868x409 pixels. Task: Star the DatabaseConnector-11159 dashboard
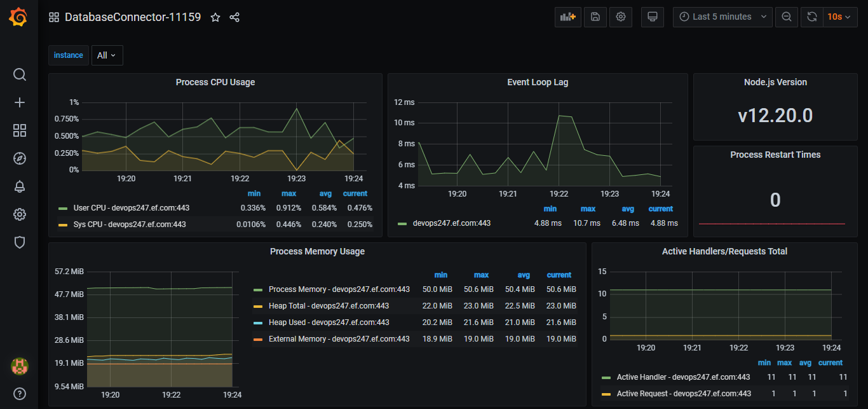pyautogui.click(x=215, y=18)
